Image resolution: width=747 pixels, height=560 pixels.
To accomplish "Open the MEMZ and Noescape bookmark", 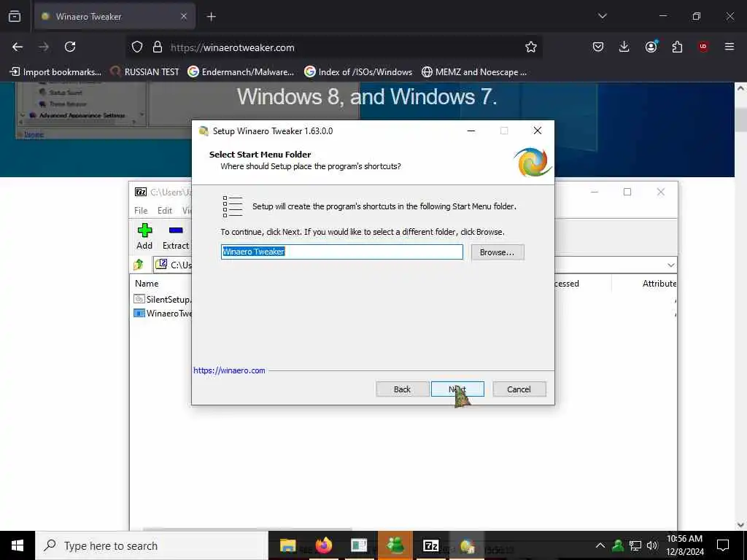I will 474,72.
